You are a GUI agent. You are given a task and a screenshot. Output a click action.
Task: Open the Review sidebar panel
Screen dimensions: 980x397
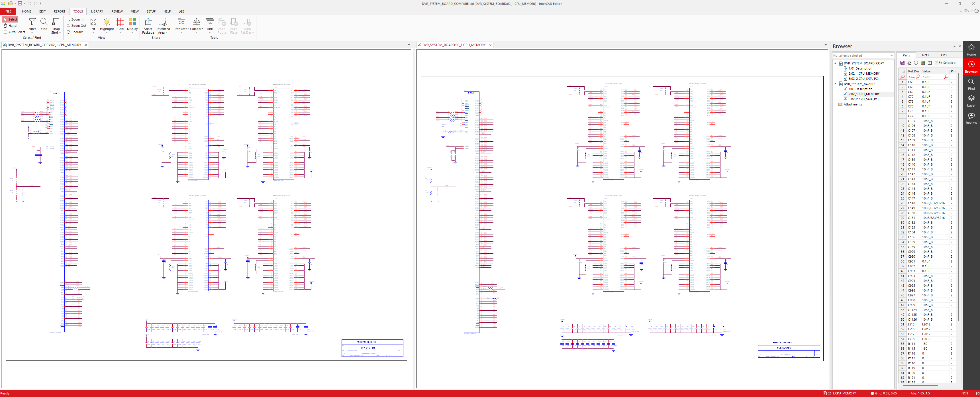[x=971, y=118]
